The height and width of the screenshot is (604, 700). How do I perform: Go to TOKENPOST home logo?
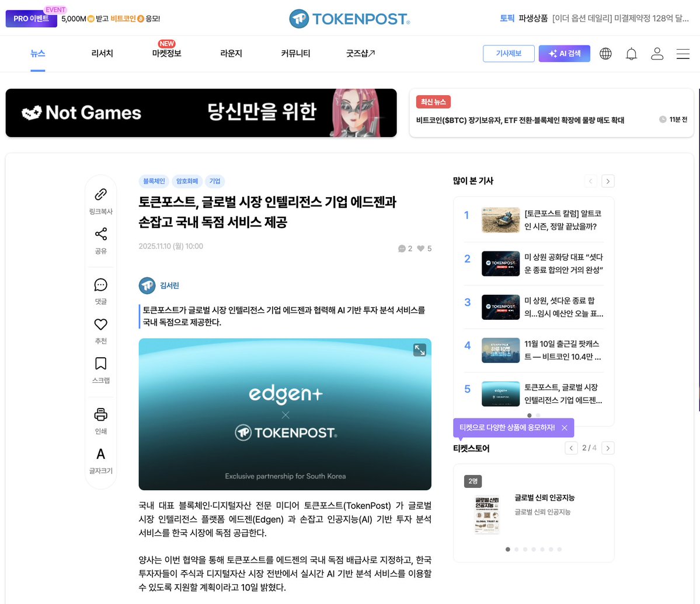pos(350,19)
